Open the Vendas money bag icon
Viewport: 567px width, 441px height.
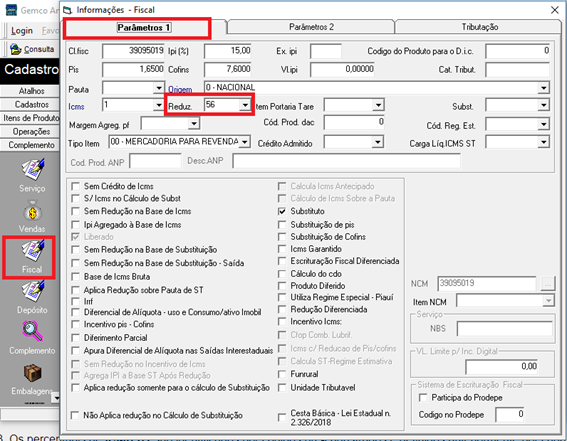(x=33, y=212)
